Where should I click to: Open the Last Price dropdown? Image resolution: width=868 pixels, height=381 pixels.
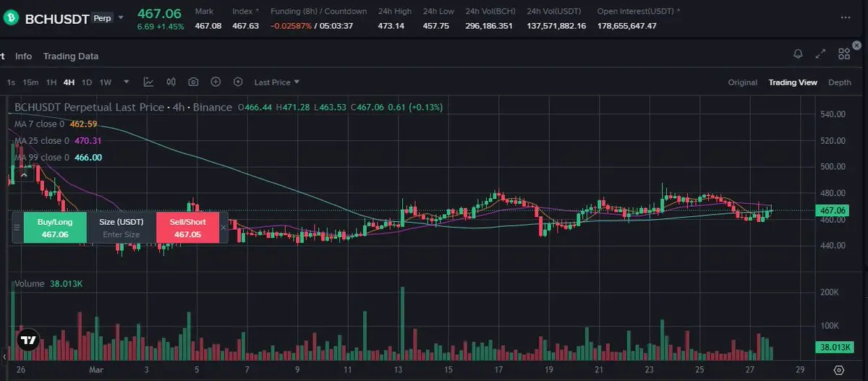pos(277,82)
